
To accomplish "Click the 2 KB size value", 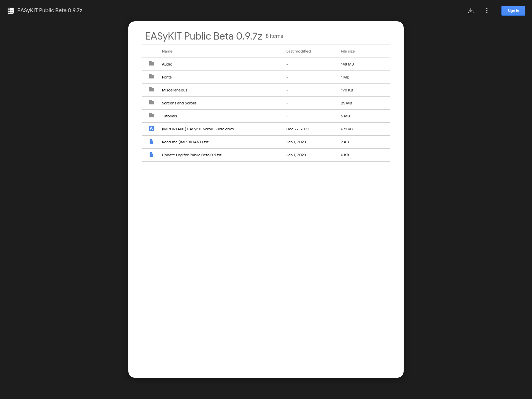I will click(345, 142).
